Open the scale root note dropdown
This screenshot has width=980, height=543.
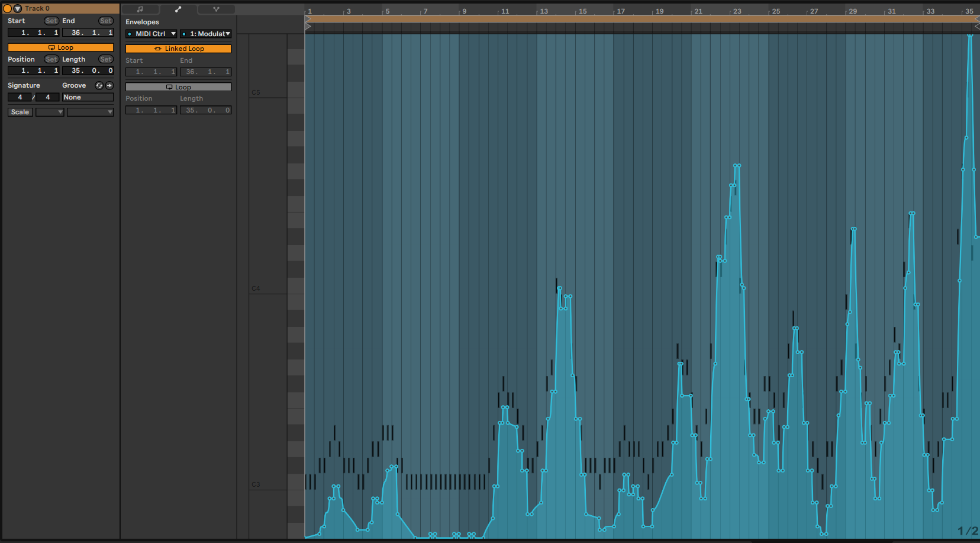point(50,112)
